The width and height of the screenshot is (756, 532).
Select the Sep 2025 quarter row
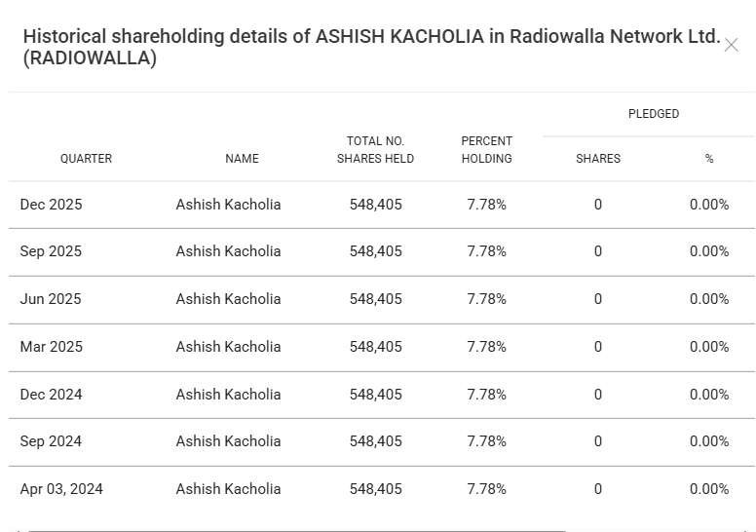[x=51, y=251]
